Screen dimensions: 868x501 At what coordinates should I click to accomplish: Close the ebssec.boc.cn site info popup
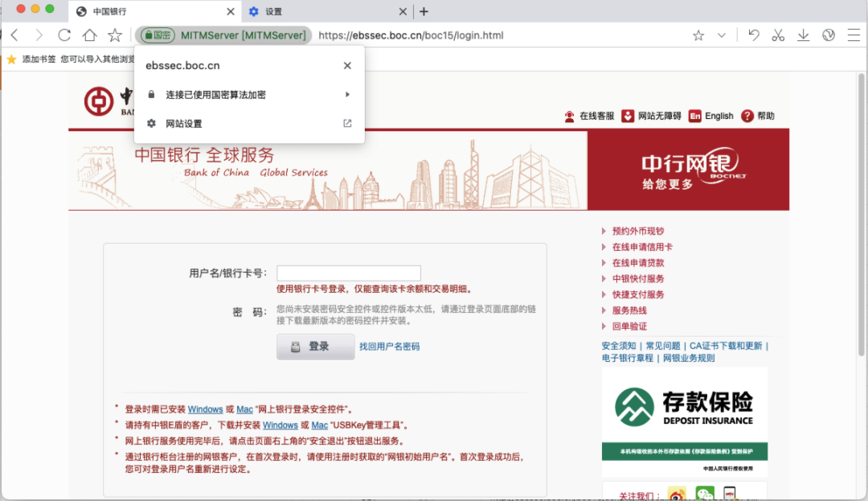click(x=347, y=65)
